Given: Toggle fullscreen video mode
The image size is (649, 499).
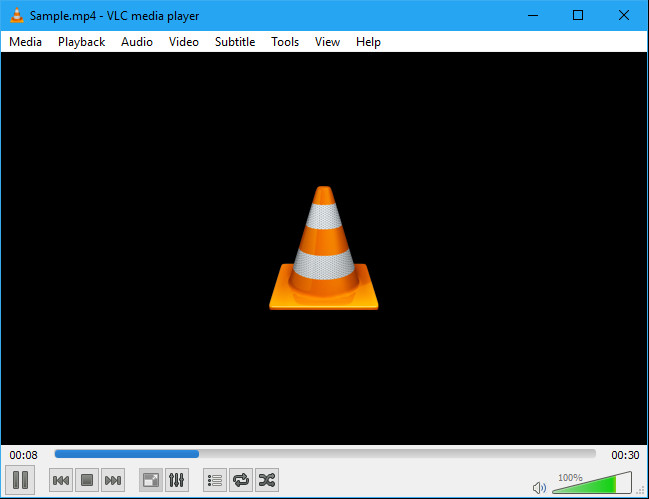Looking at the screenshot, I should pos(151,480).
